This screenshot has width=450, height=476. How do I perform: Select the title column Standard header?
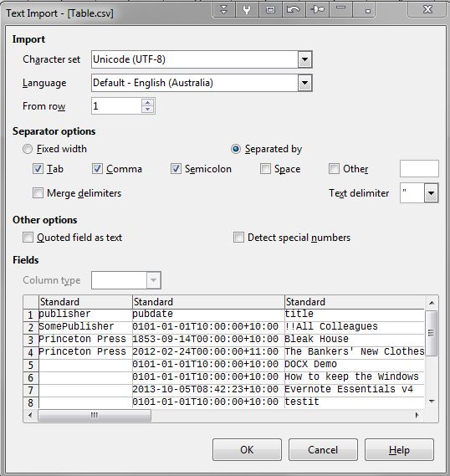click(x=355, y=302)
